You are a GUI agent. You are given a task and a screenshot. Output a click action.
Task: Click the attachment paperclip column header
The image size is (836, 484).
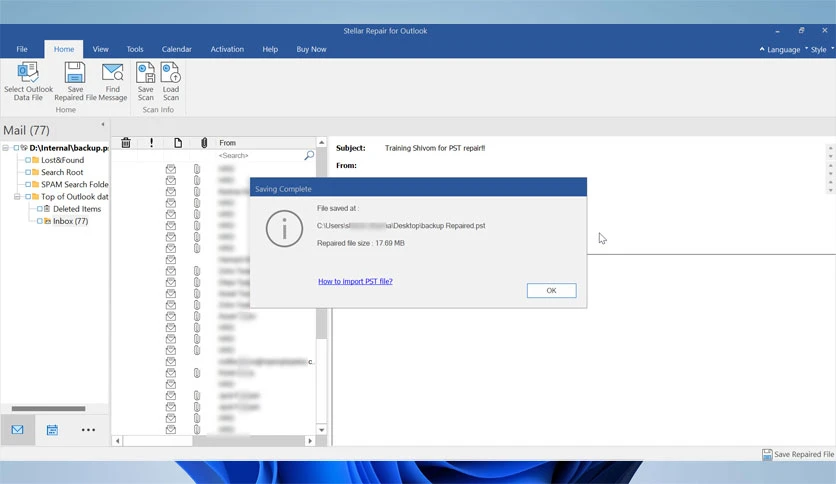pyautogui.click(x=204, y=142)
